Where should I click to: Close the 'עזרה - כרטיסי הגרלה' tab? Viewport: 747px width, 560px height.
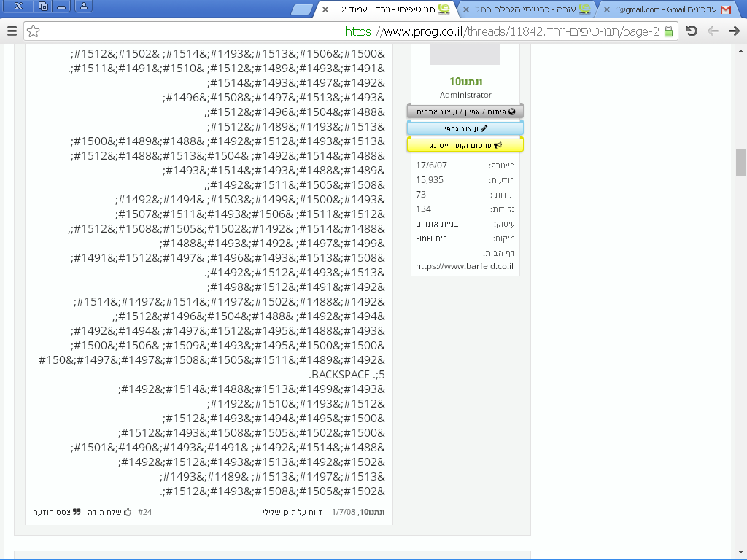click(x=466, y=9)
